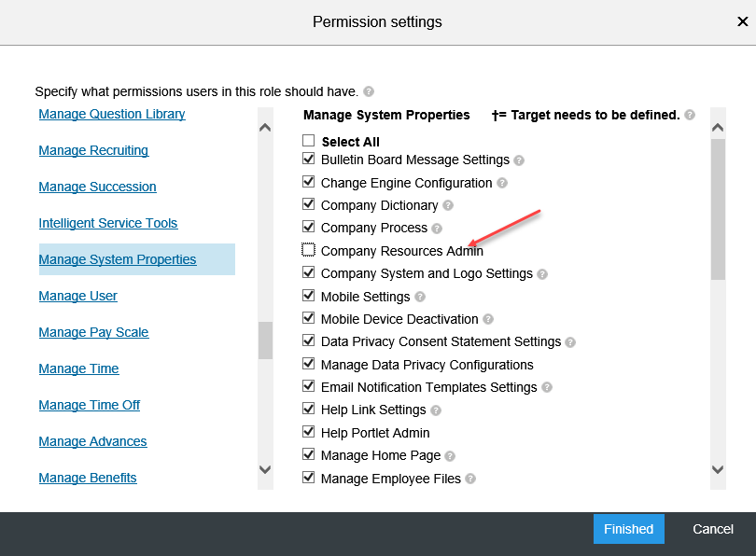Click help icon next to Manage Home Page
Image resolution: width=756 pixels, height=556 pixels.
tap(450, 456)
